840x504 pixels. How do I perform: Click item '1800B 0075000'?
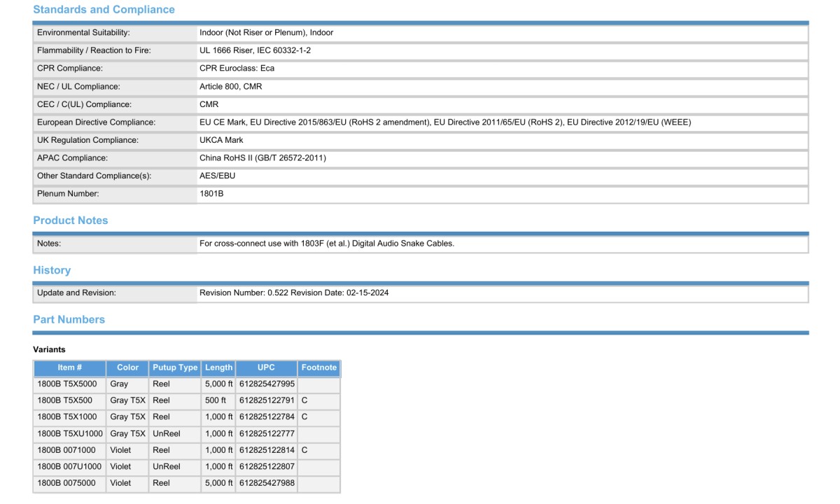pyautogui.click(x=66, y=483)
